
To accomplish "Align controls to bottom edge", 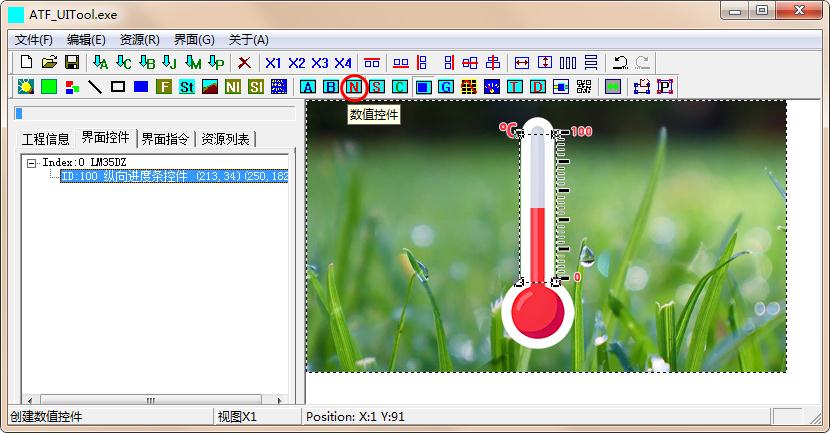I will point(401,62).
